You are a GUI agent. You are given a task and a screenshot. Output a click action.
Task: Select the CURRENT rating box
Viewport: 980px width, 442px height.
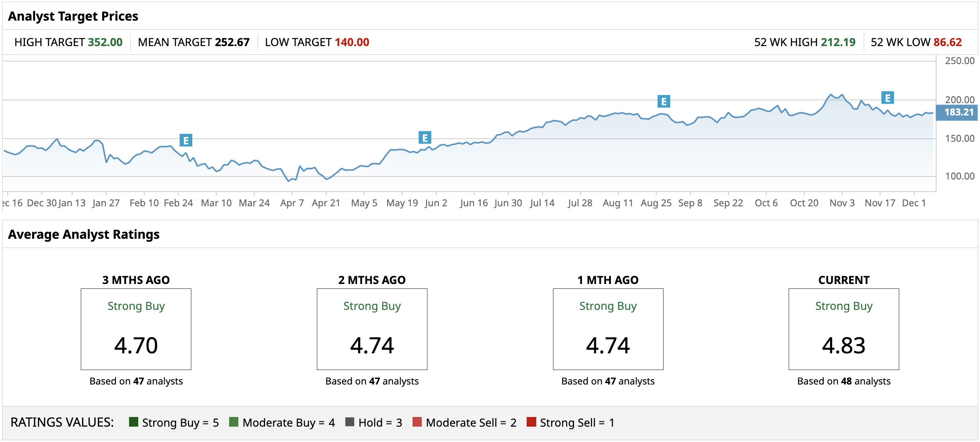[x=844, y=329]
